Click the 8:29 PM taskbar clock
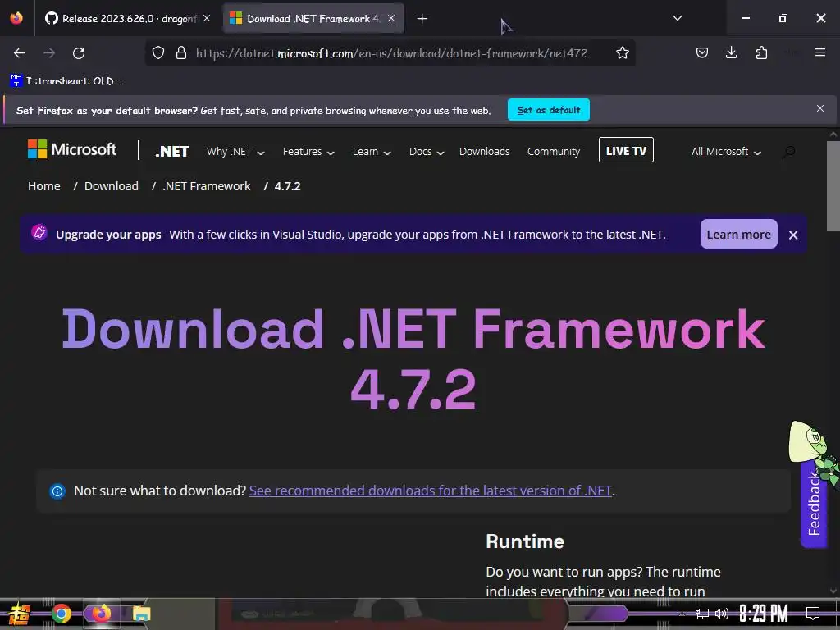This screenshot has width=840, height=630. coord(764,614)
